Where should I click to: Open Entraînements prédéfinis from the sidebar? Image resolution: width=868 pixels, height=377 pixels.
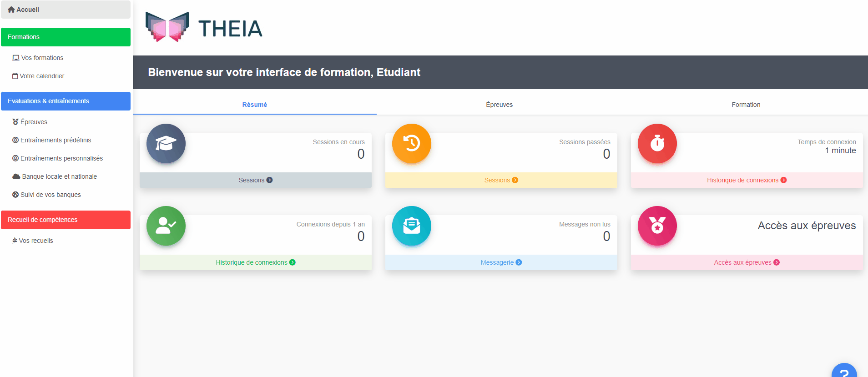click(x=56, y=140)
